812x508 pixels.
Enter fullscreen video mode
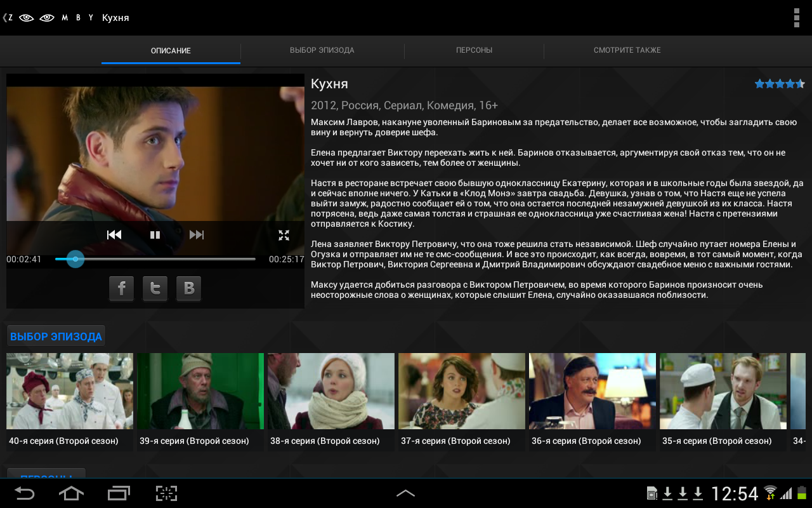(x=284, y=235)
